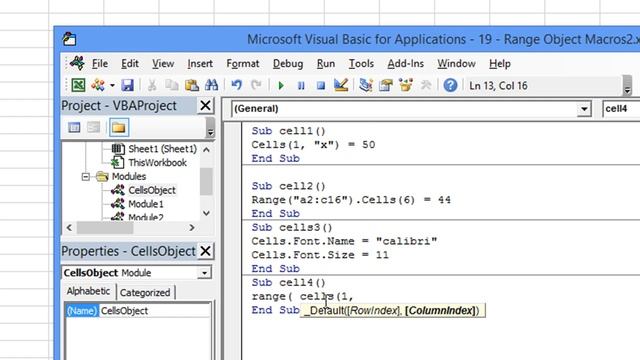Open the File menu
The height and width of the screenshot is (360, 640).
100,64
